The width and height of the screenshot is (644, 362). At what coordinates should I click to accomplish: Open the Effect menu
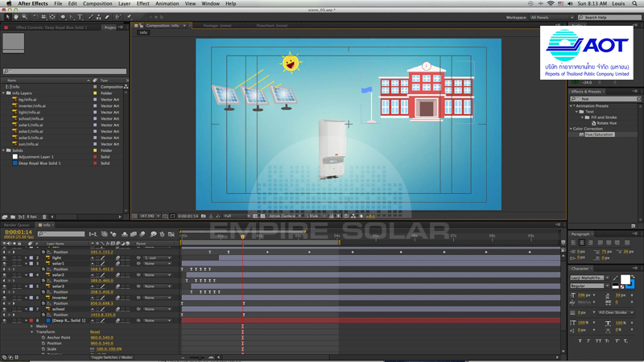click(143, 3)
